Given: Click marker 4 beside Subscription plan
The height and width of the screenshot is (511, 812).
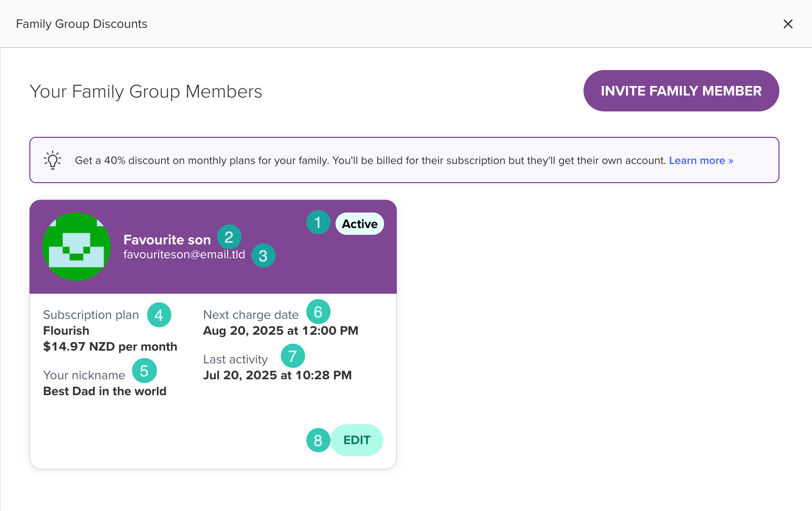Looking at the screenshot, I should tap(159, 315).
